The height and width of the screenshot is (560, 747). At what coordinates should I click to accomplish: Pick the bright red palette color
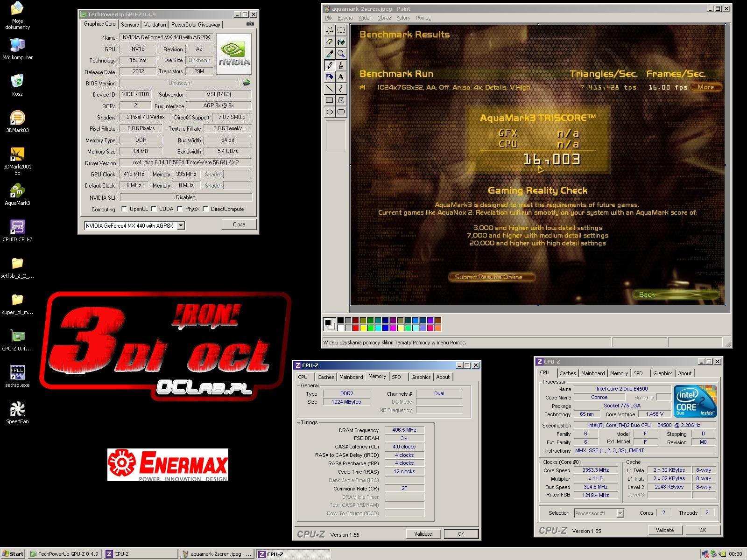[x=355, y=328]
